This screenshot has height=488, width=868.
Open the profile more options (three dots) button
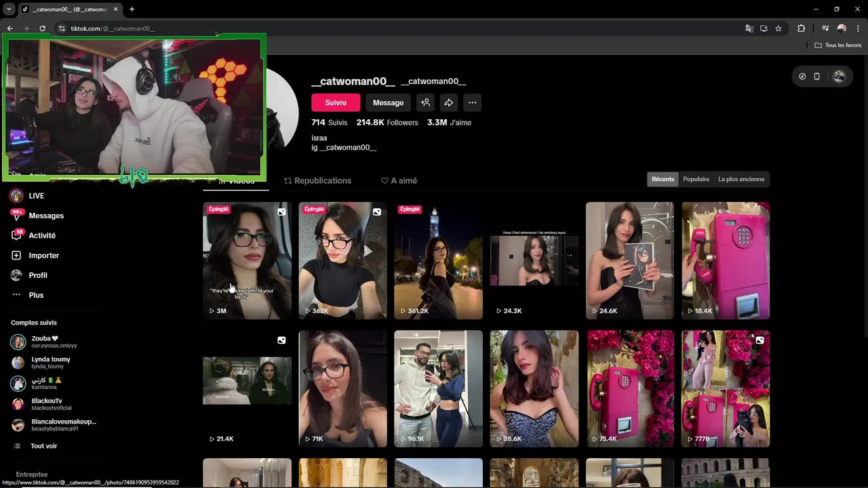pyautogui.click(x=472, y=103)
